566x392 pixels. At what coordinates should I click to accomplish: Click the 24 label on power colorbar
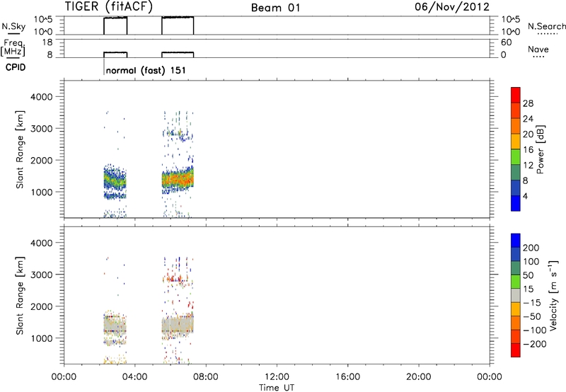[528, 119]
